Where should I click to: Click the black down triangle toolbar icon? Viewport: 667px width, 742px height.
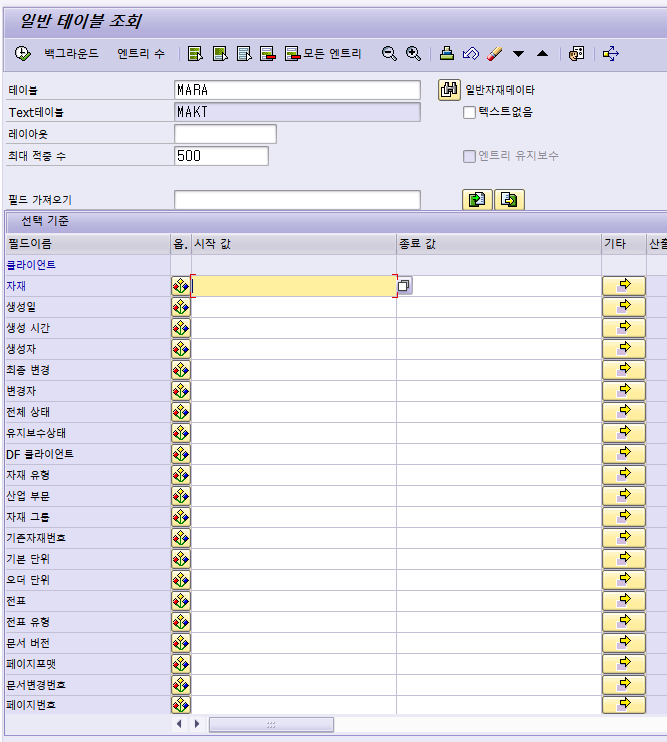(518, 53)
